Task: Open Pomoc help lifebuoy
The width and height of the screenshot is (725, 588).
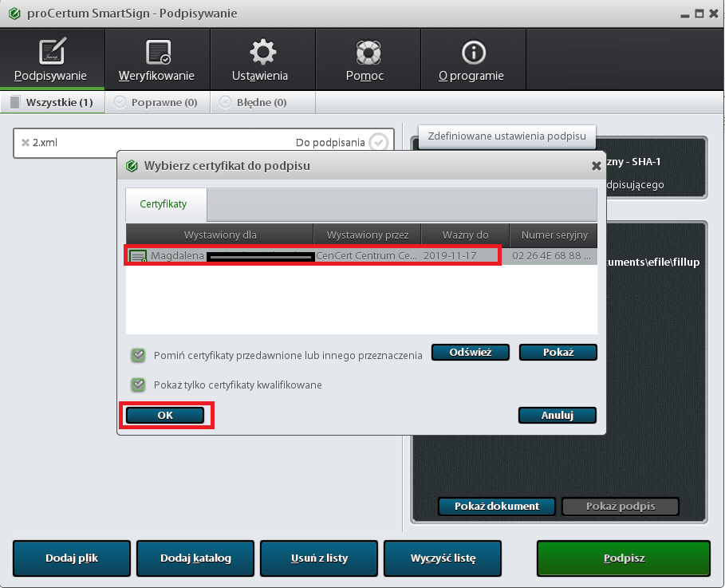Action: tap(368, 59)
